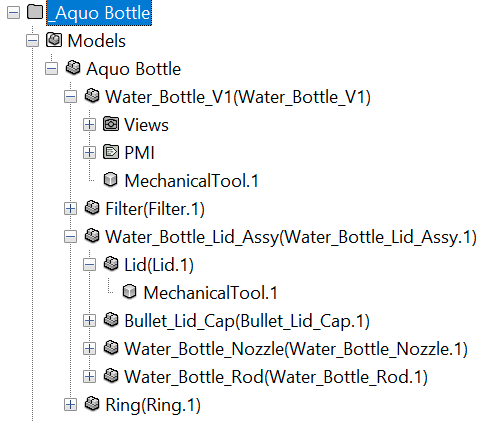The height and width of the screenshot is (421, 489).
Task: Click the part icon beside Ring(Ring.1)
Action: click(x=92, y=404)
